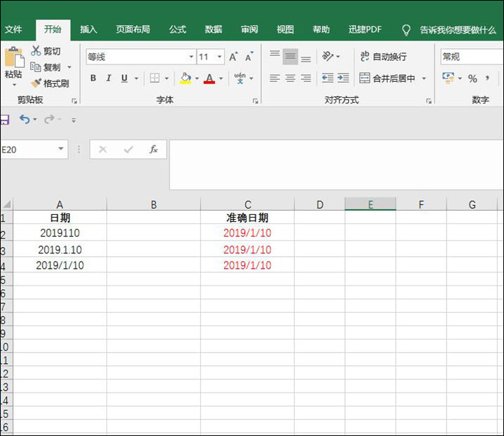
Task: Open merge and center dropdown arrow
Action: (x=424, y=78)
